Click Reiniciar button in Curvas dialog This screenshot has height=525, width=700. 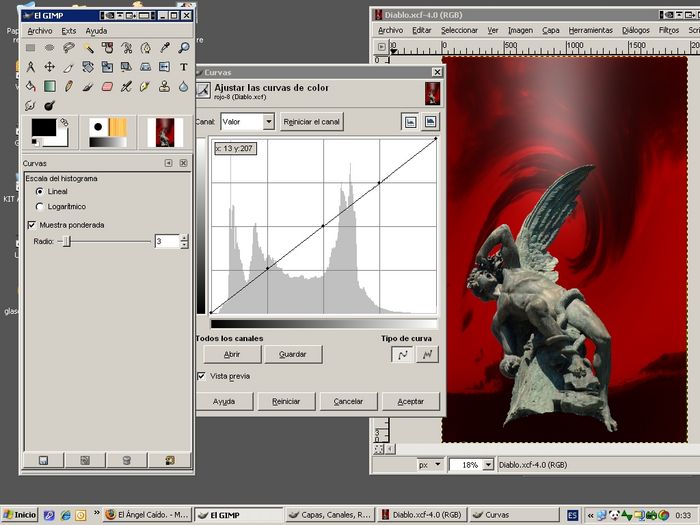pyautogui.click(x=286, y=401)
